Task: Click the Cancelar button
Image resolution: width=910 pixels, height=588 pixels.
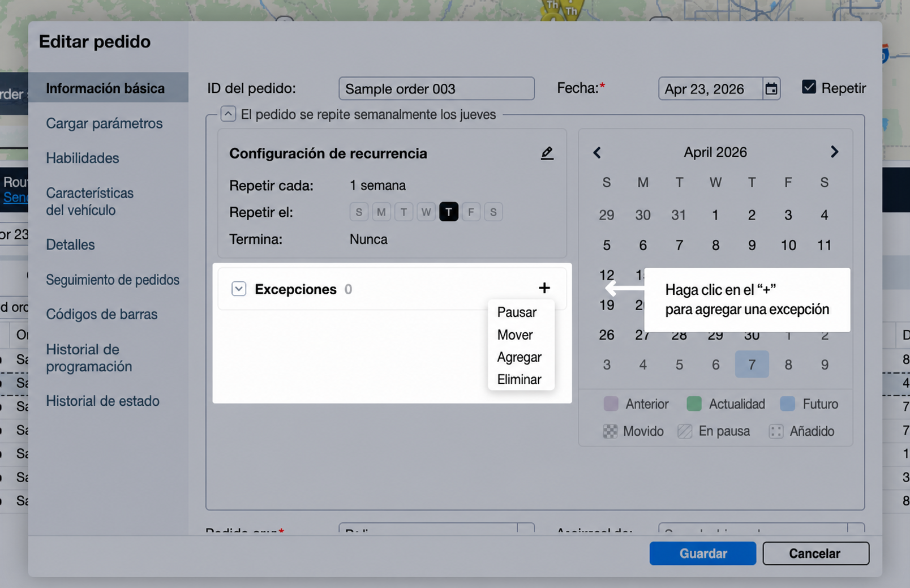Action: pos(815,553)
